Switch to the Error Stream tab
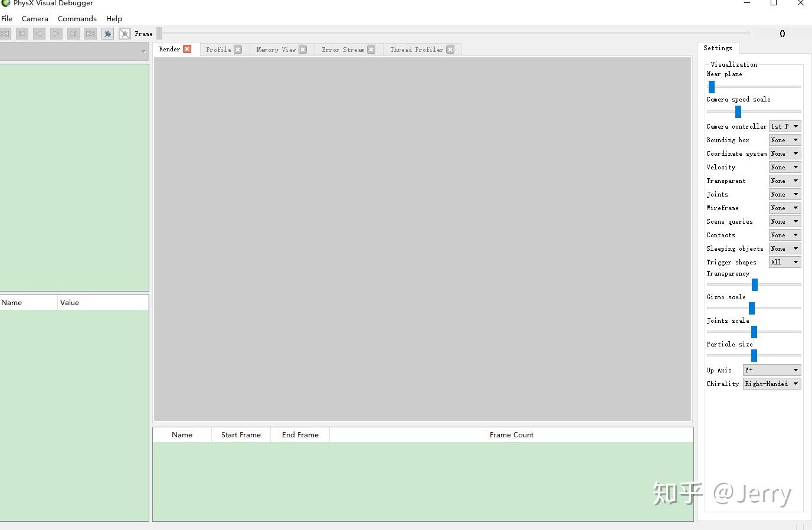Image resolution: width=812 pixels, height=530 pixels. (x=343, y=50)
